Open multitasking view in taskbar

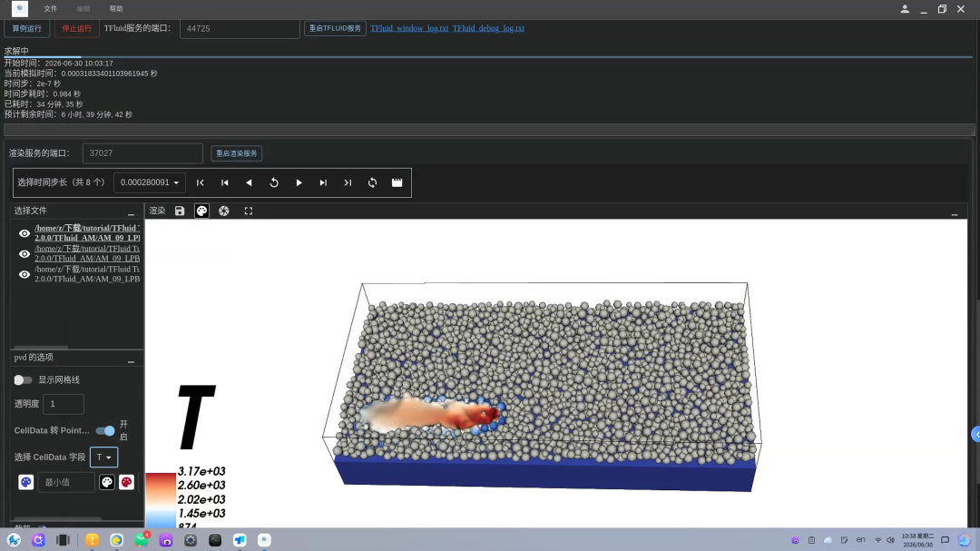[x=63, y=540]
